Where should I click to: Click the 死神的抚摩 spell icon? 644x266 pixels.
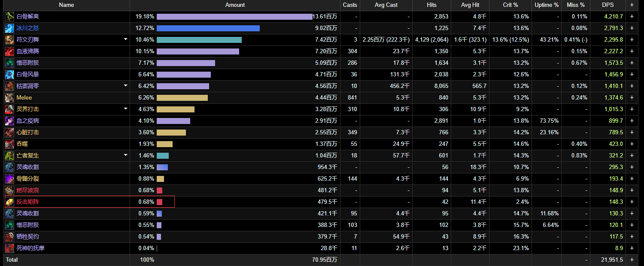point(9,248)
